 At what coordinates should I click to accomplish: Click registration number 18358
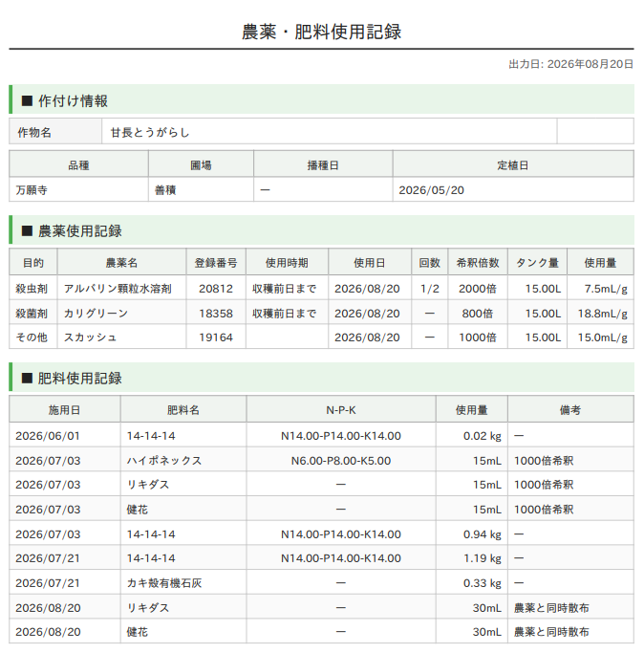tap(216, 314)
